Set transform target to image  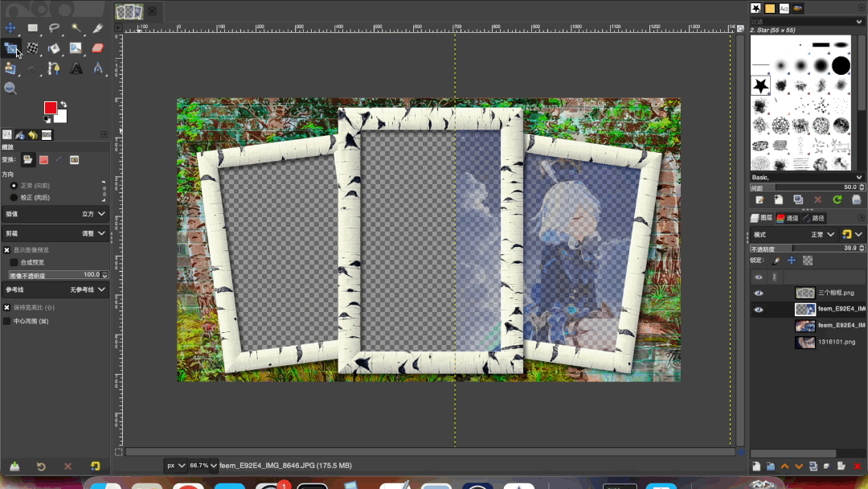[74, 160]
